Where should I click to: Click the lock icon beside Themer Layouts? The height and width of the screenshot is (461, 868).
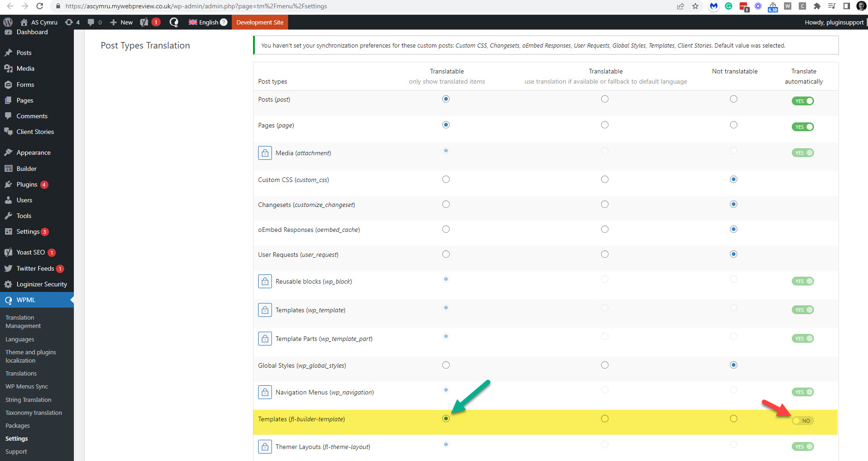pyautogui.click(x=265, y=447)
